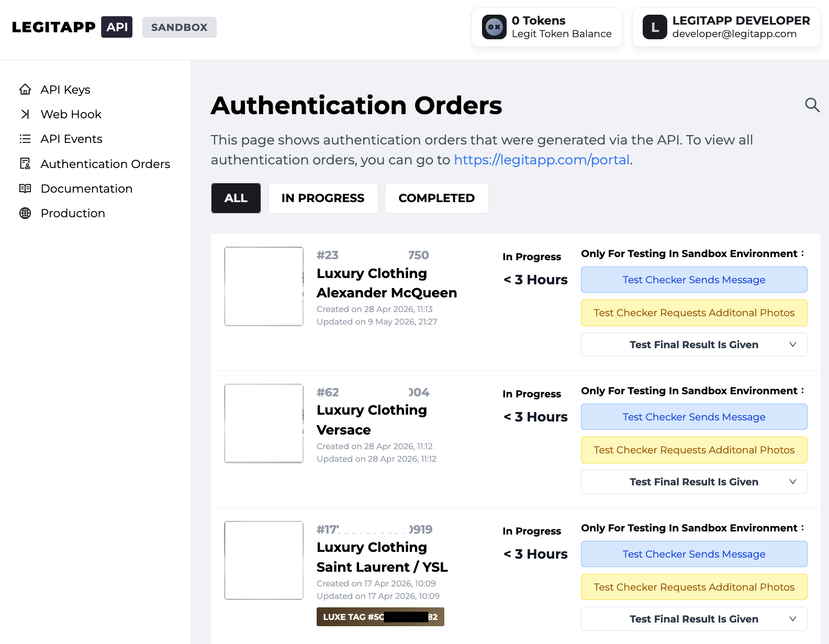829x644 pixels.
Task: Open search with the magnifier icon
Action: click(812, 105)
